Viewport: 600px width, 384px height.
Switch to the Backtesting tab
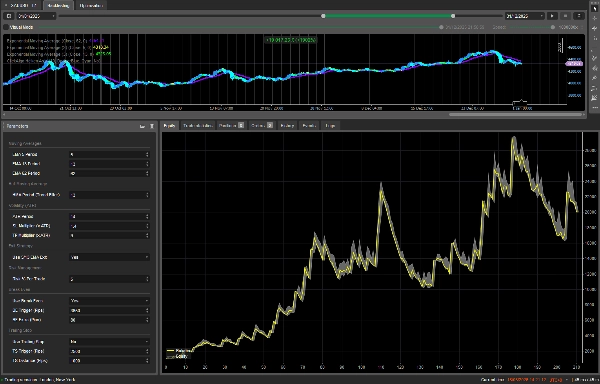coord(58,5)
